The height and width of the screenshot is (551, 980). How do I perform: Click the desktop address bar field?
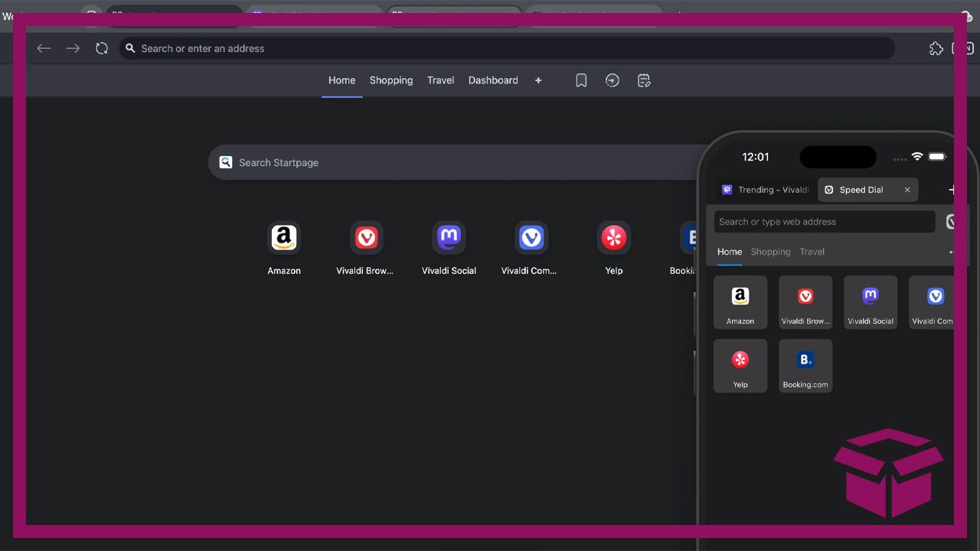(x=507, y=48)
